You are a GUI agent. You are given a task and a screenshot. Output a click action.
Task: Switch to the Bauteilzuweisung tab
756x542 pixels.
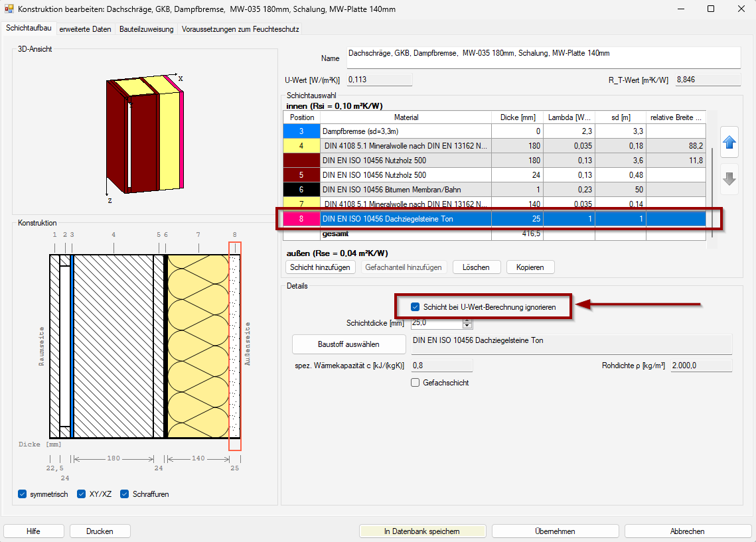pos(146,29)
